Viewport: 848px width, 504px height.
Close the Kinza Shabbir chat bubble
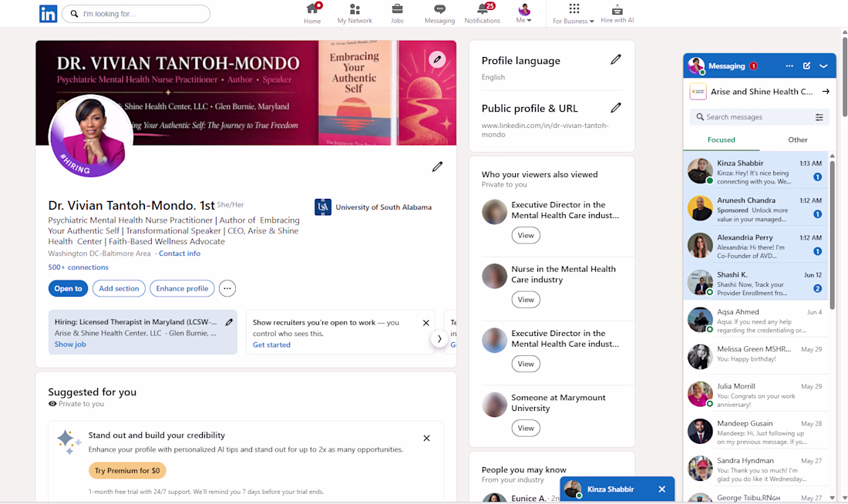(x=662, y=489)
